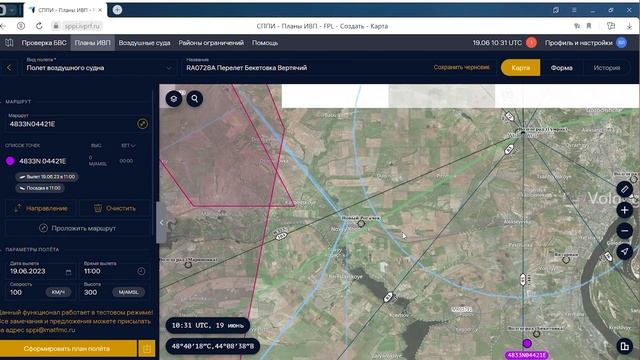Collapse the Параметры полёта section
Screen dimensions: 640x360
(x=32, y=249)
